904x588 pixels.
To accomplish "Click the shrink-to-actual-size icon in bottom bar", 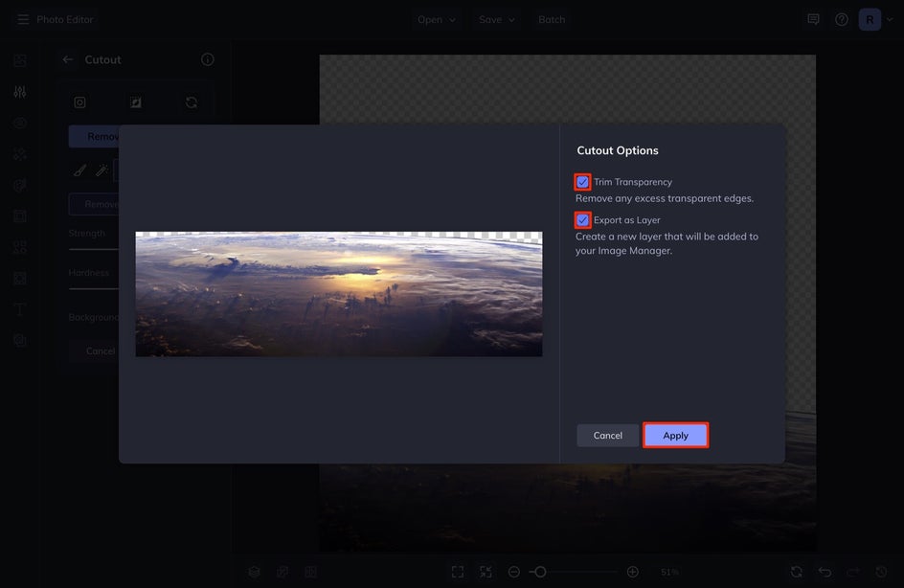I will (x=486, y=572).
